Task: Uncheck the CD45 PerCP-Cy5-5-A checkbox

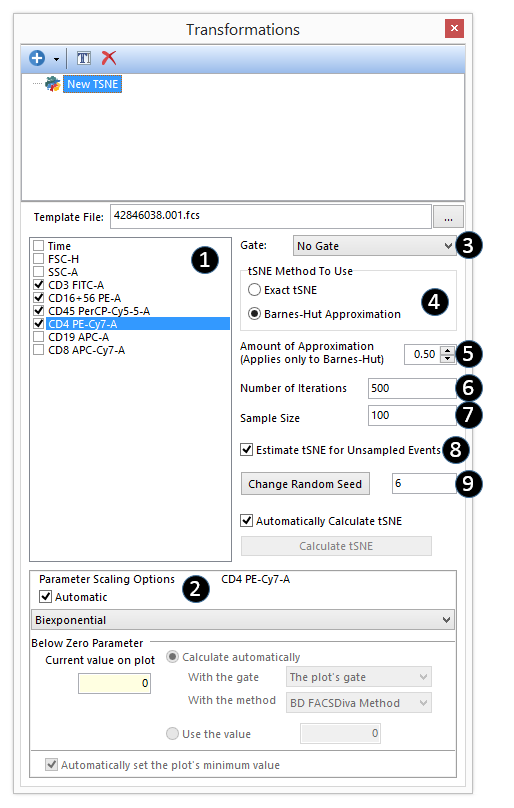Action: [39, 311]
